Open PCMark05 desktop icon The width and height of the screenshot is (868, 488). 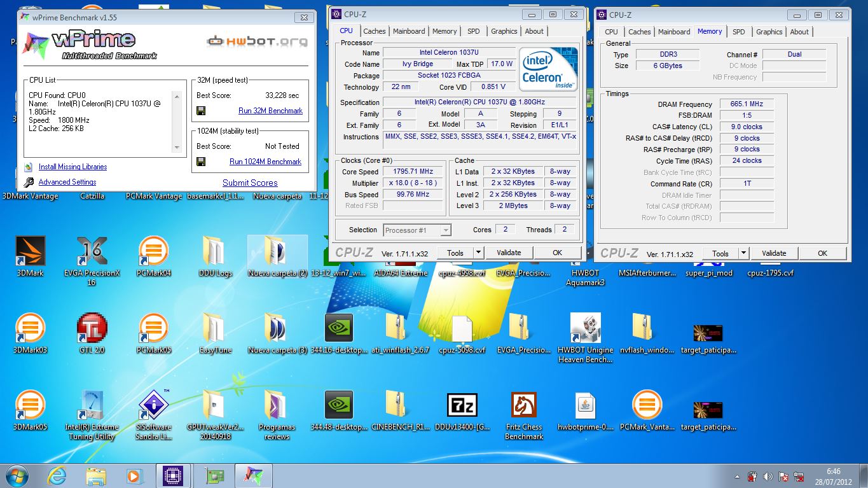pos(153,333)
